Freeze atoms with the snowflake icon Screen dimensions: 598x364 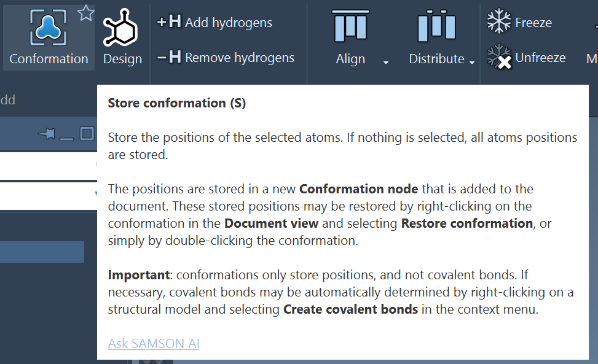[498, 22]
